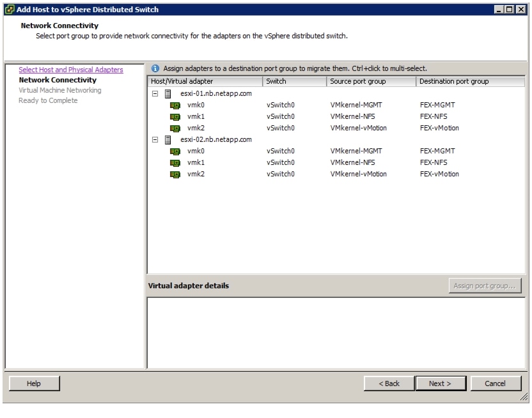This screenshot has width=532, height=418.
Task: Click the vmk0 adapter icon under esxi-01
Action: [175, 105]
